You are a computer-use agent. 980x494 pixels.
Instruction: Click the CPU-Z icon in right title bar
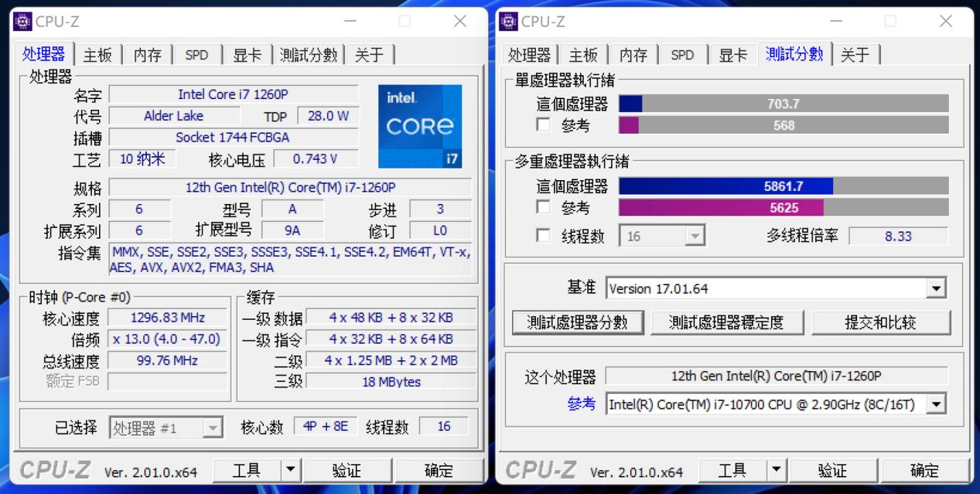(508, 21)
